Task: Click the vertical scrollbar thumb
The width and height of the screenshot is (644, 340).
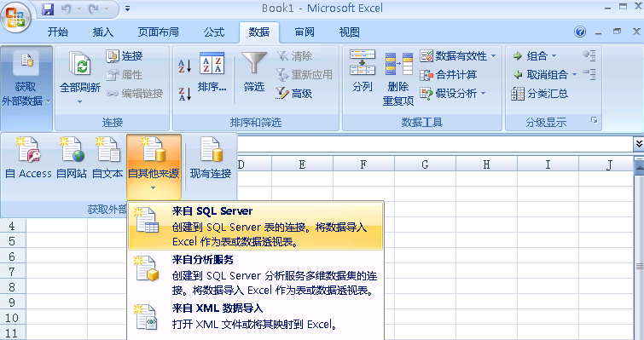Action: (x=640, y=267)
